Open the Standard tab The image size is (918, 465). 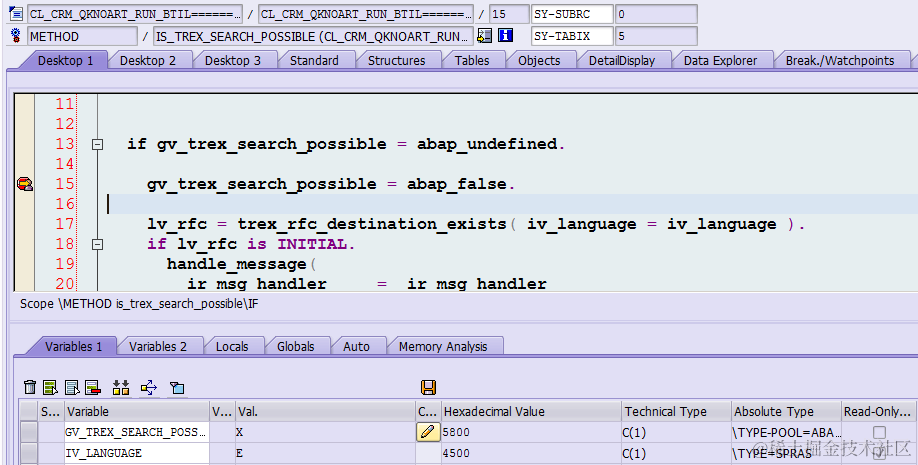[314, 60]
